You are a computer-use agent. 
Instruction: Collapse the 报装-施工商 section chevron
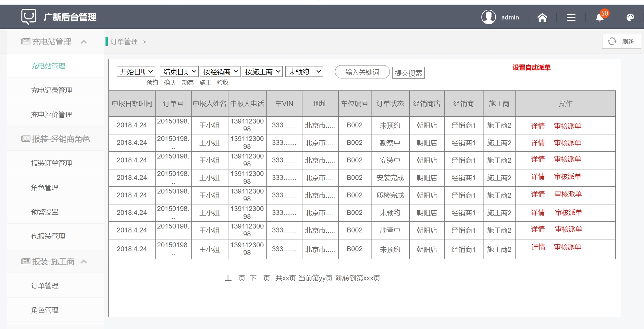(84, 261)
